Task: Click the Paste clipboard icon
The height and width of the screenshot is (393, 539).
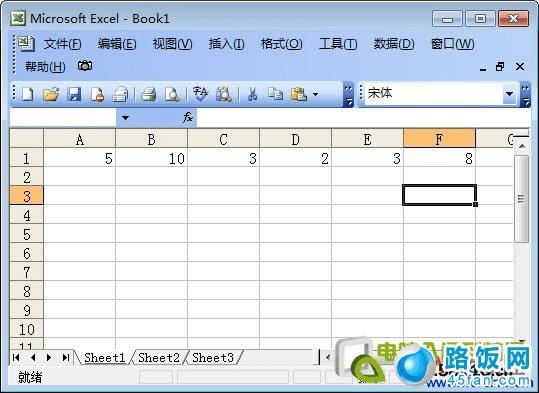Action: tap(299, 94)
